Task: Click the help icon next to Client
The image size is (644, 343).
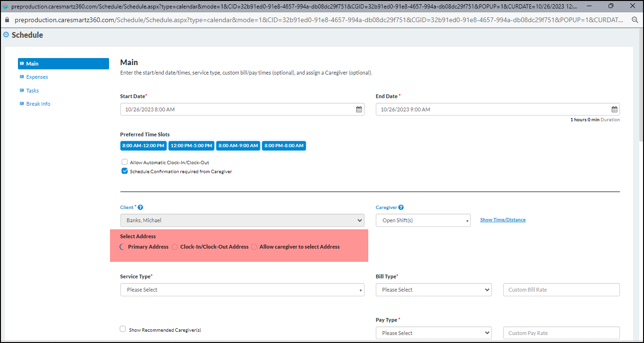Action: point(140,208)
